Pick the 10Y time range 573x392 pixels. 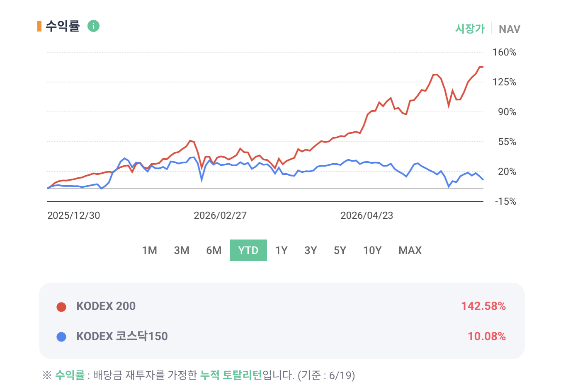pos(372,250)
